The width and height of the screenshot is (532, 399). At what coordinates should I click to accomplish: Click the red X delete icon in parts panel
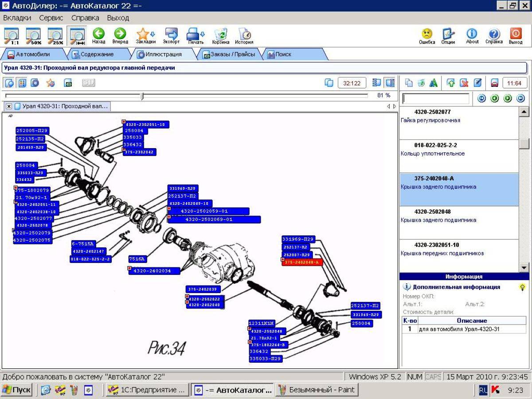click(x=464, y=83)
